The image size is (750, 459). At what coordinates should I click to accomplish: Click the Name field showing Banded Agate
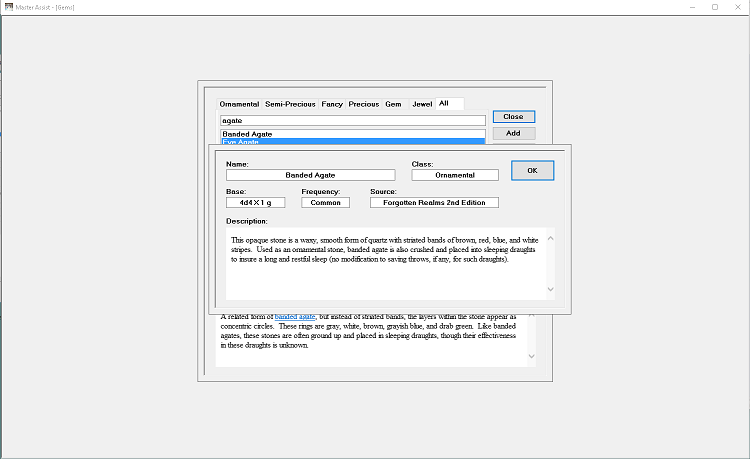[x=310, y=175]
